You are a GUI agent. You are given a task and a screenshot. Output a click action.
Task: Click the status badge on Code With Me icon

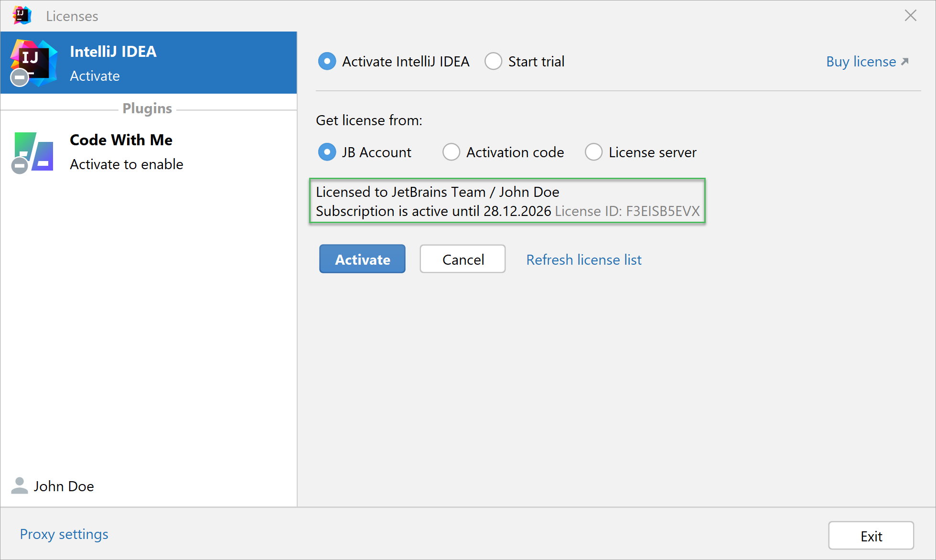[x=20, y=166]
